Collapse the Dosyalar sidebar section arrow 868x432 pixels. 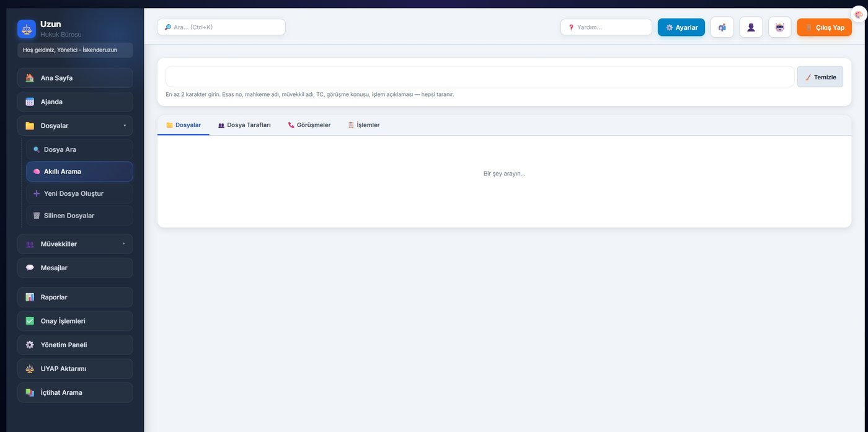(x=125, y=126)
